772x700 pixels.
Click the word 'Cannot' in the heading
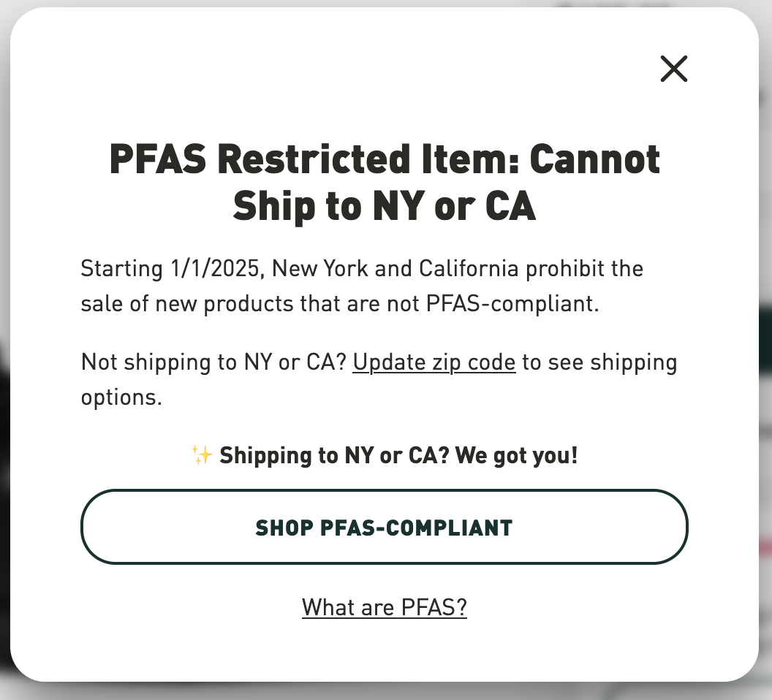pyautogui.click(x=594, y=159)
